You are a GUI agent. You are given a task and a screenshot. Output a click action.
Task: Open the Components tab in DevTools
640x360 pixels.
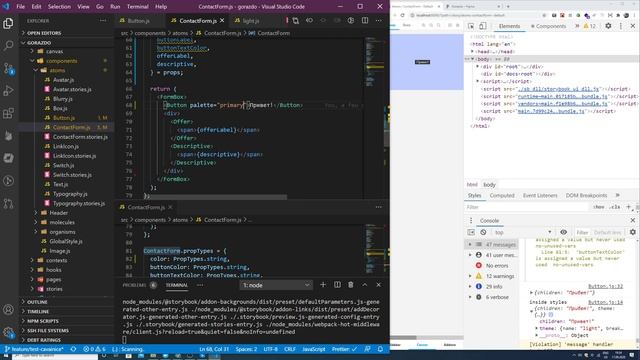[x=551, y=26]
